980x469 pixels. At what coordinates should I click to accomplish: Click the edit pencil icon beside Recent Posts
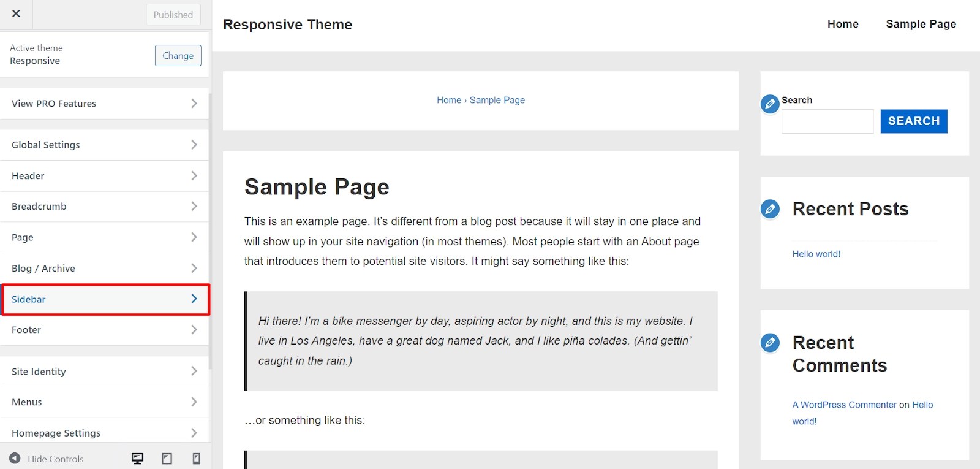coord(770,209)
